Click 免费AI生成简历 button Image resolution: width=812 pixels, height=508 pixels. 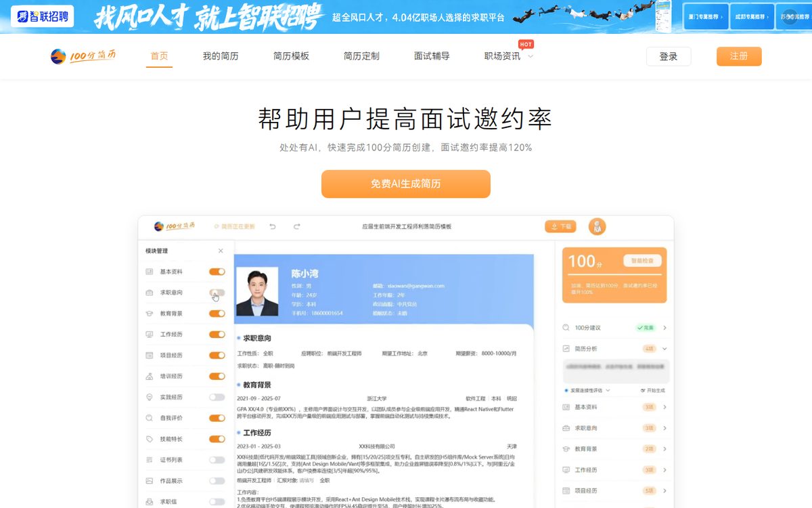[x=406, y=184]
